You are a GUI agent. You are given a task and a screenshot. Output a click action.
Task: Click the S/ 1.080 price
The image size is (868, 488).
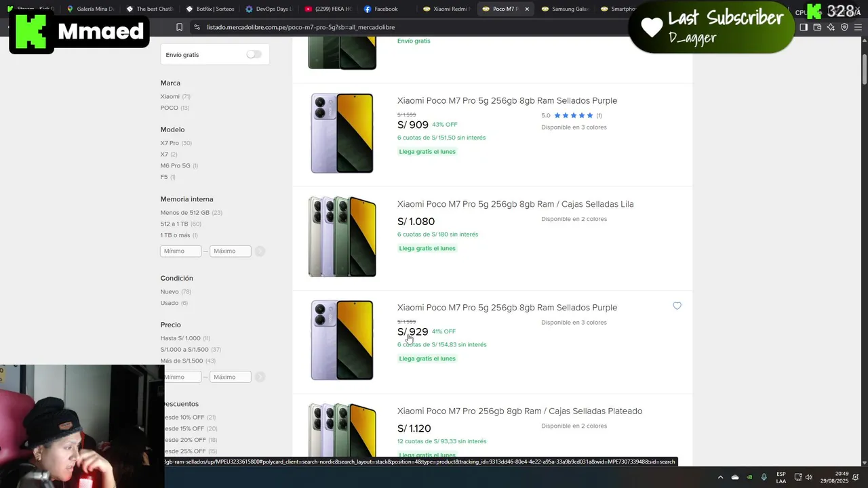pyautogui.click(x=416, y=222)
